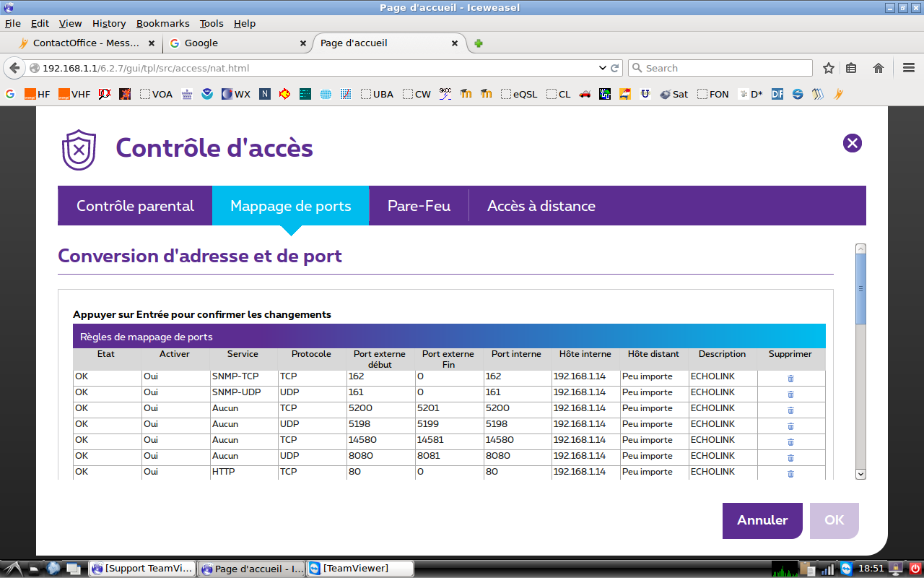Open the Pare-Feu tab
The image size is (924, 578).
pos(419,206)
